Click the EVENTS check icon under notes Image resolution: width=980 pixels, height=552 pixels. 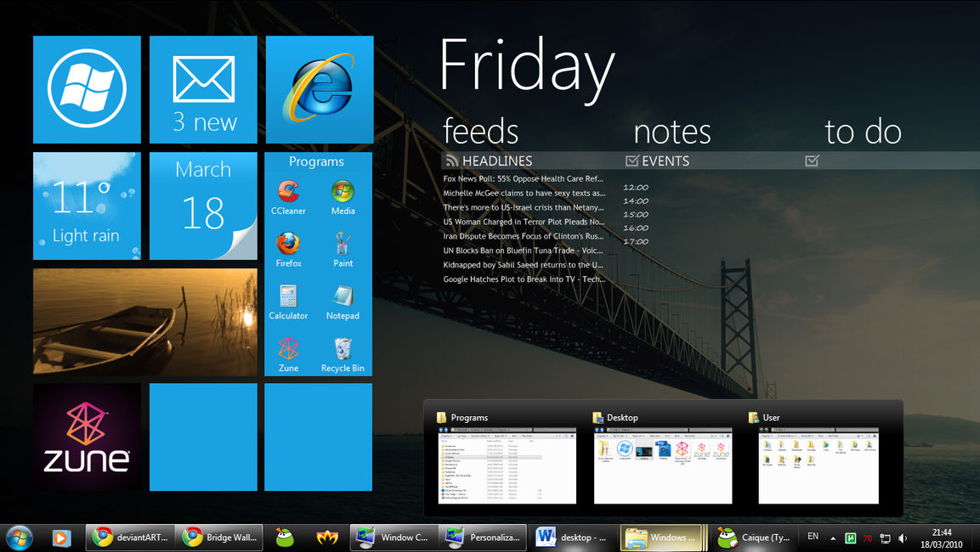(x=632, y=161)
